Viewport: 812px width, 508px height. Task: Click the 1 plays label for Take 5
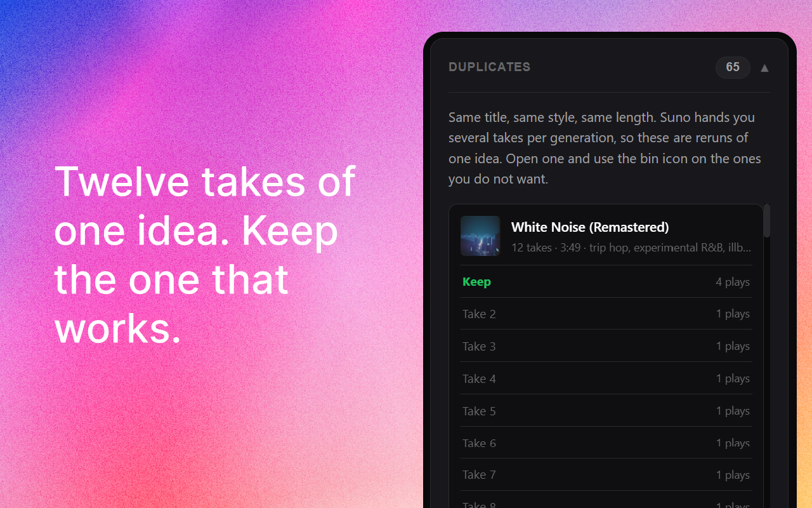(733, 411)
